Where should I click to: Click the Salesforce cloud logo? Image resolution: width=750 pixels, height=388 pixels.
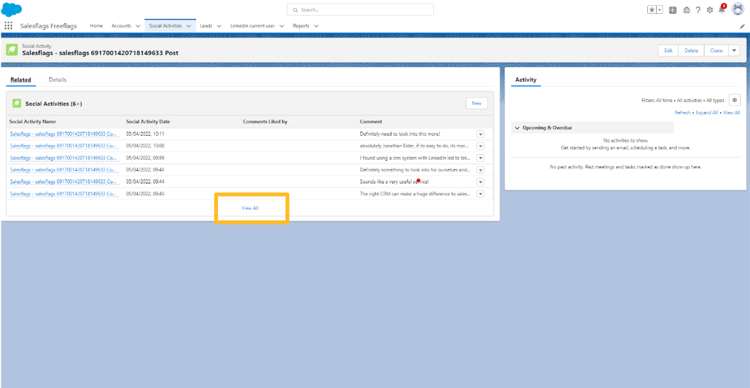tap(11, 9)
